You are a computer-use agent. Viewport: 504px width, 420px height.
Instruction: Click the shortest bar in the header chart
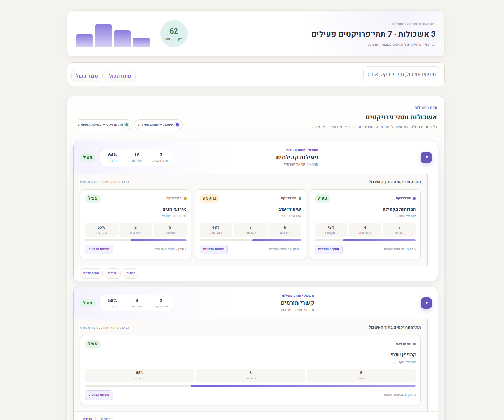coord(141,42)
